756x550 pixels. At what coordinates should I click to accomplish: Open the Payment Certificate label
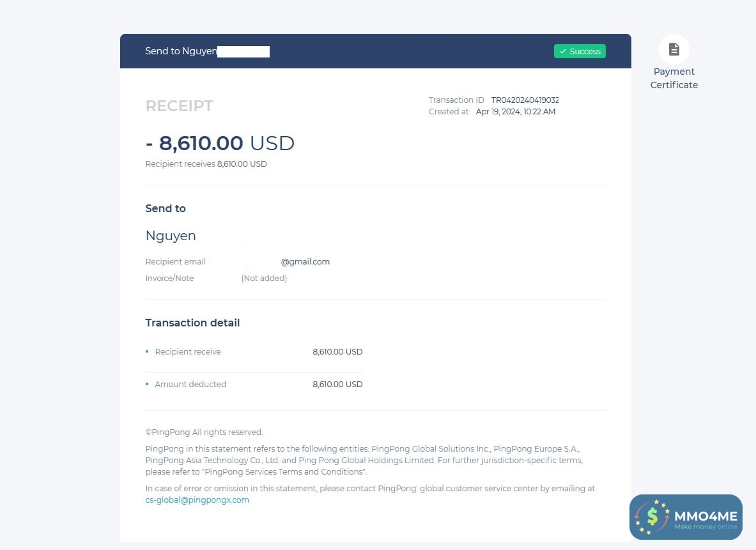point(674,78)
